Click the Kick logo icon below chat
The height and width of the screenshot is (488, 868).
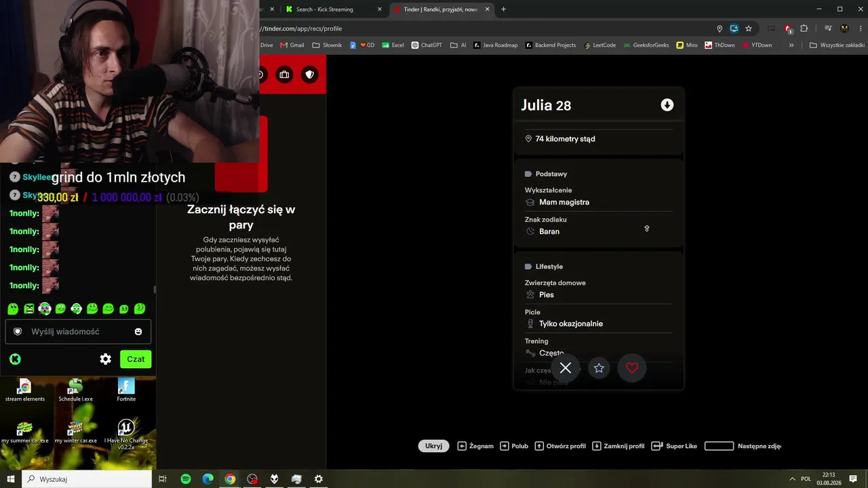pyautogui.click(x=15, y=359)
